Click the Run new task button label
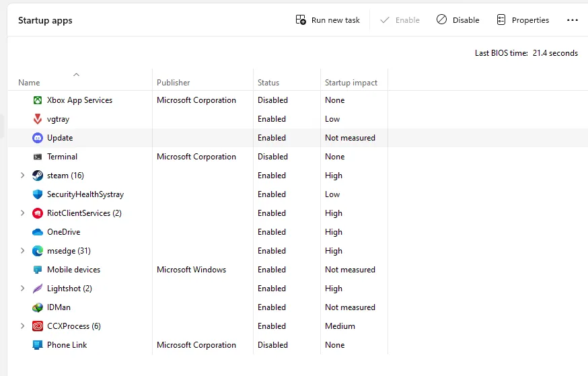This screenshot has width=588, height=376. pos(336,20)
